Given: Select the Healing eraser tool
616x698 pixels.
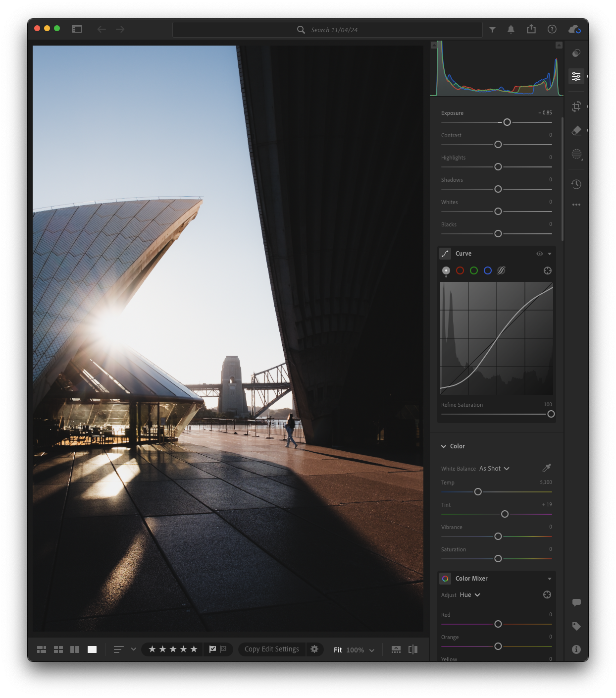Looking at the screenshot, I should 576,130.
